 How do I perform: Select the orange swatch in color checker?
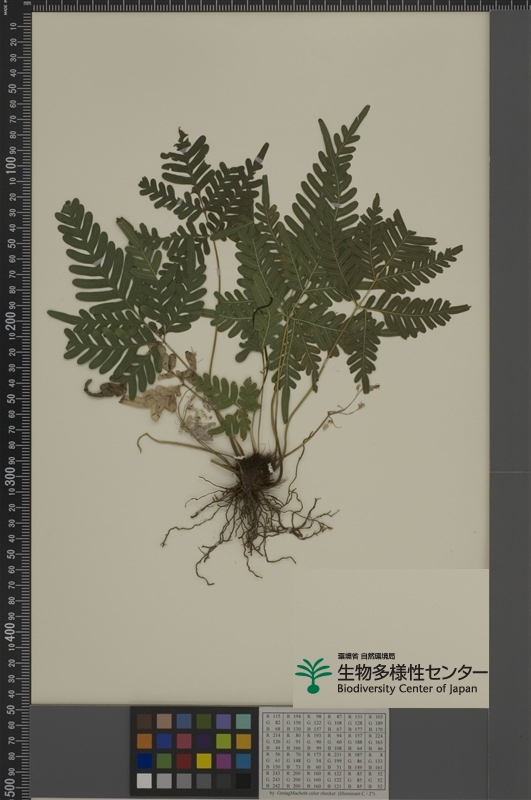144,741
